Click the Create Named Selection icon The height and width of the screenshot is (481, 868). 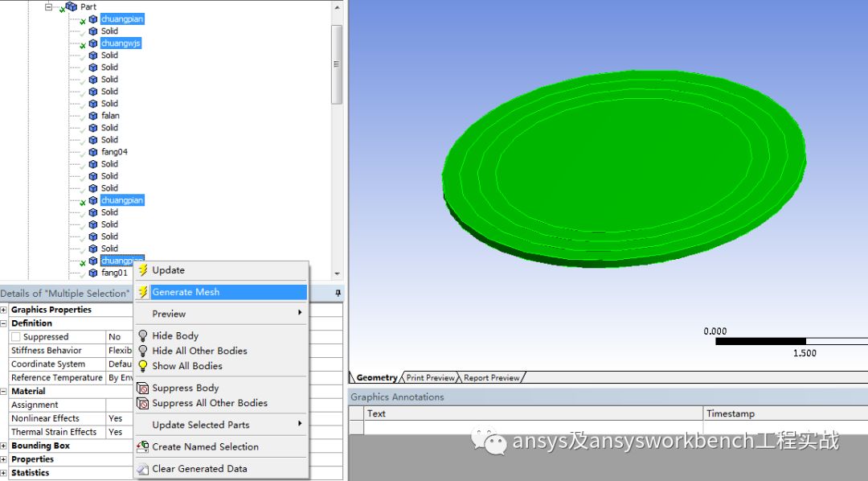coord(145,446)
